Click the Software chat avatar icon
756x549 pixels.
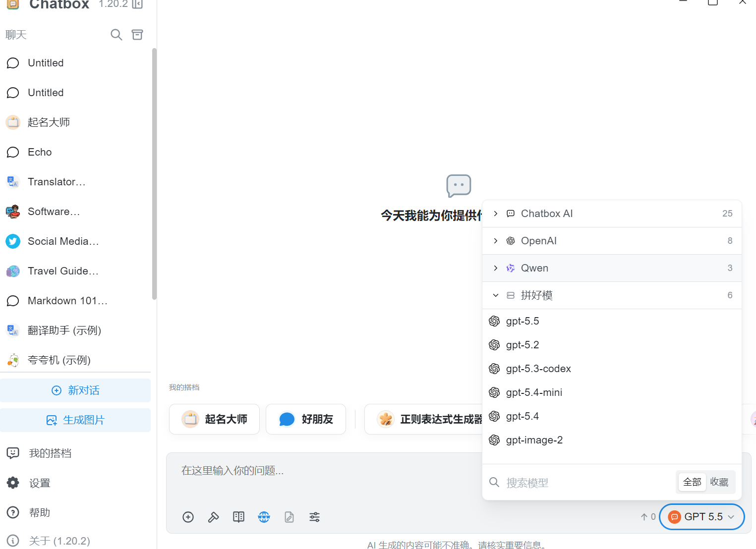(13, 212)
